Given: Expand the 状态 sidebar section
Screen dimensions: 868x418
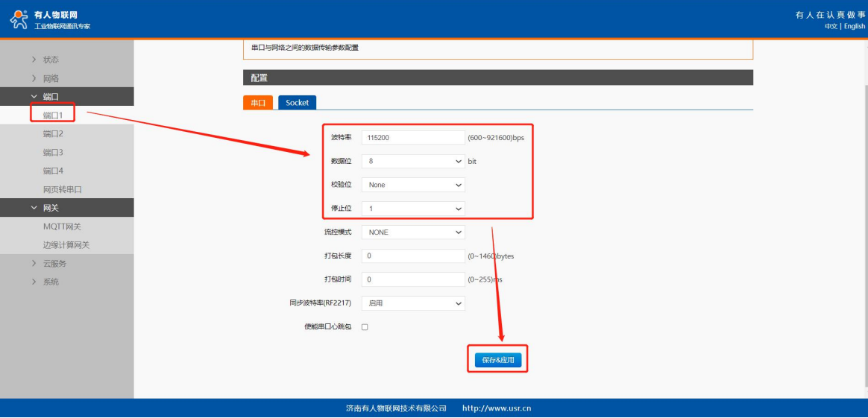Looking at the screenshot, I should (x=50, y=60).
